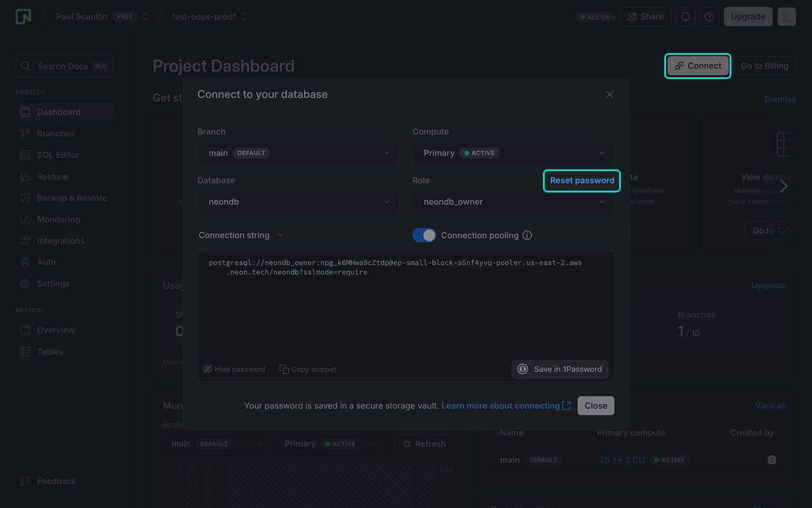Screen dimensions: 812x508
Task: Click the notifications bell icon
Action: [685, 16]
